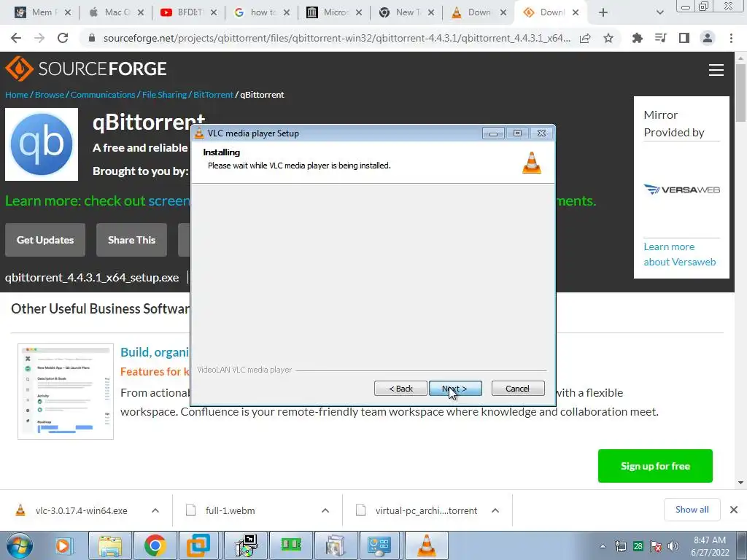Open the Chrome profile avatar
Screen dimensions: 747x560
[x=708, y=38]
